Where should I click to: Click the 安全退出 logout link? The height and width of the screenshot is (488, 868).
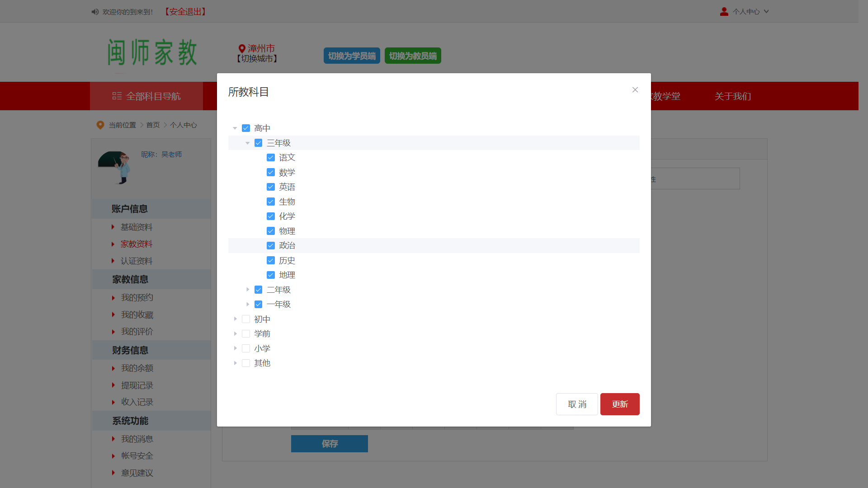185,12
